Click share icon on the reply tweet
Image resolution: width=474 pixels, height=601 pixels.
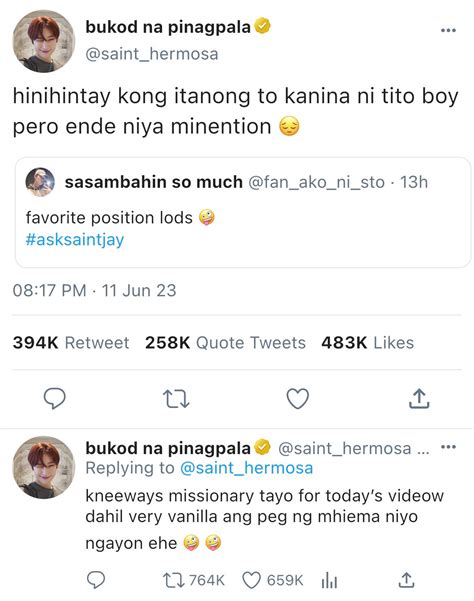tap(406, 580)
